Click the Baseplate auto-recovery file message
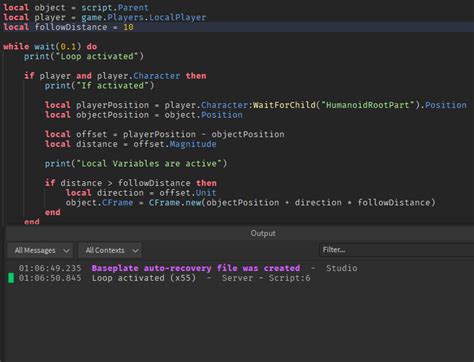474x362 pixels. coord(196,268)
